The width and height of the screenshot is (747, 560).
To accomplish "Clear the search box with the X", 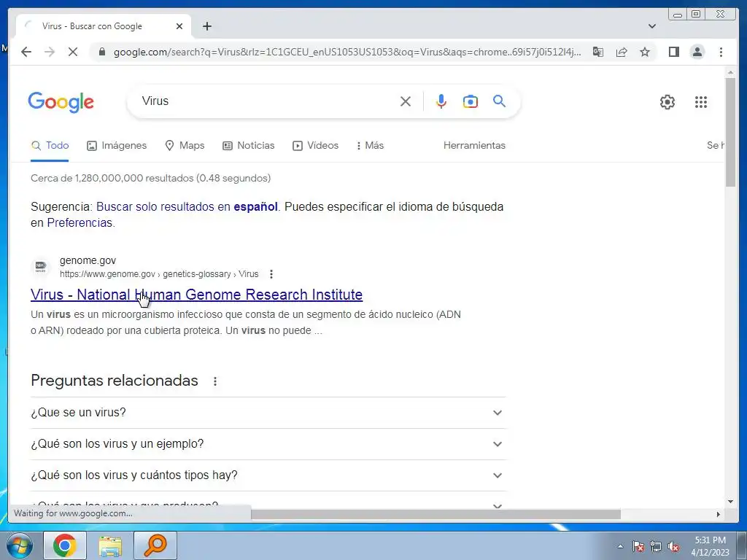I will (x=406, y=101).
